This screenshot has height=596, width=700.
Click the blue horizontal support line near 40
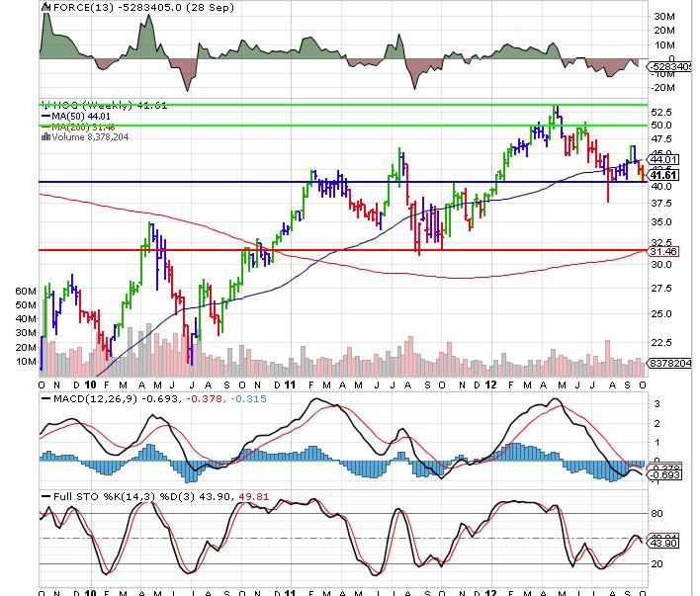343,182
